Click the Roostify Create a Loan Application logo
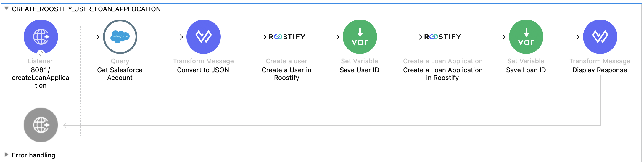 pos(442,37)
